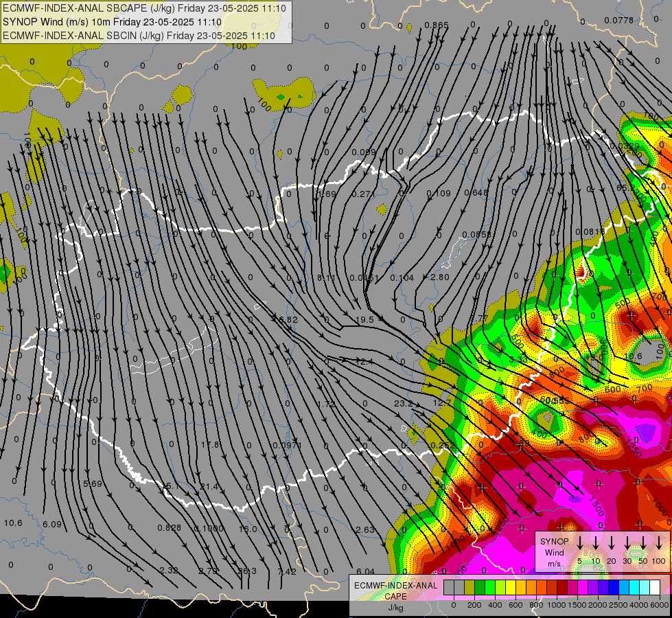Image resolution: width=672 pixels, height=618 pixels.
Task: Click the 2500 tick on CAPE scale
Action: pyautogui.click(x=618, y=605)
